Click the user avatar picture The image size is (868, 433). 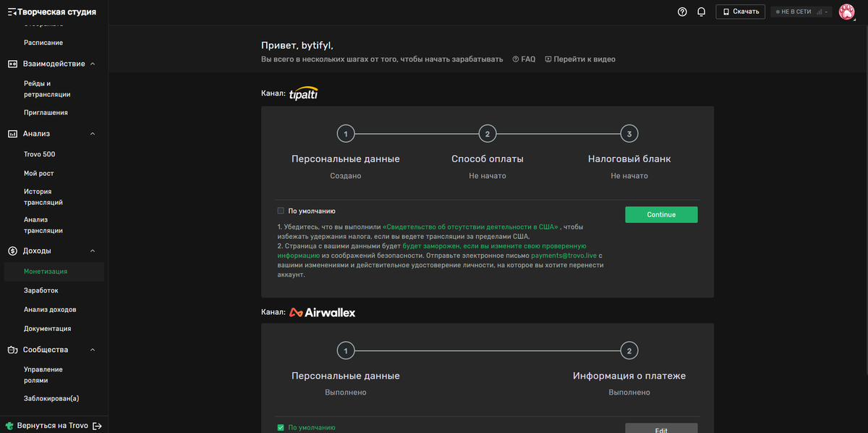pos(846,12)
